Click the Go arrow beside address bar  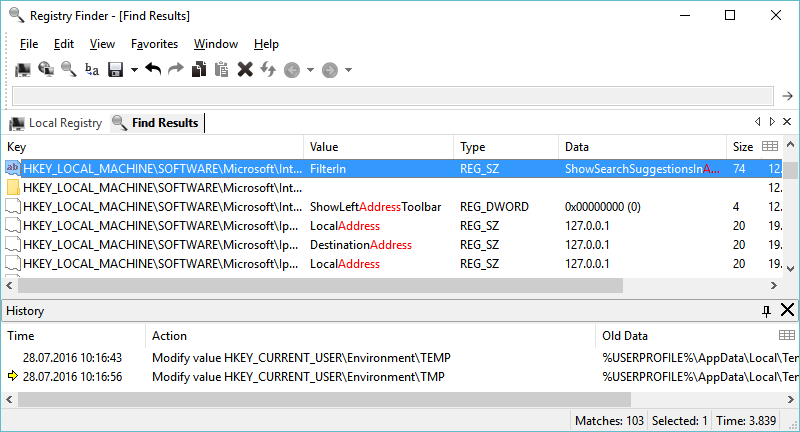coord(787,96)
